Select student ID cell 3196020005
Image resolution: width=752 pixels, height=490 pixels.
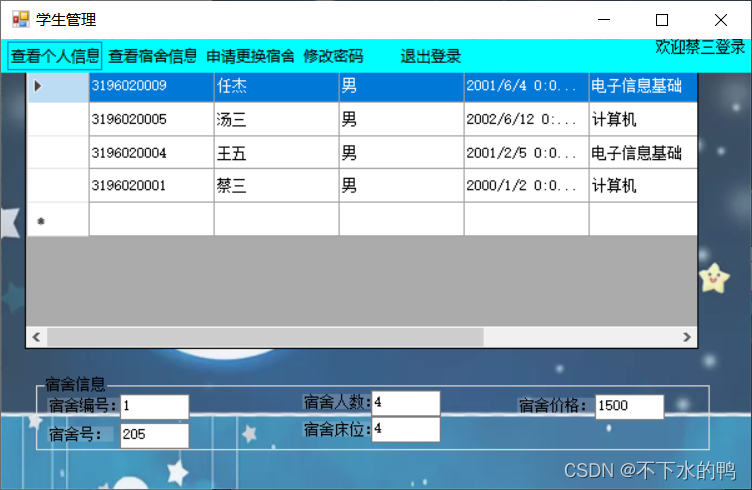tap(150, 120)
